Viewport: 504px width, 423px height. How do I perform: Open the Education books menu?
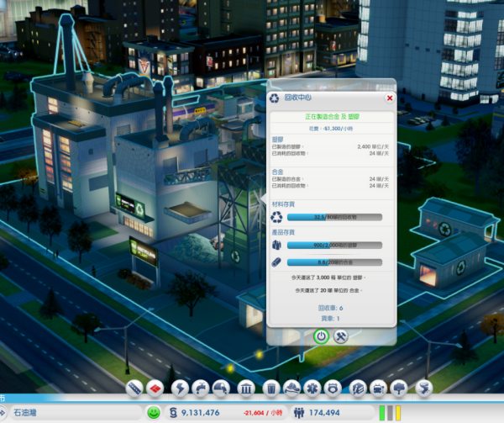click(358, 389)
